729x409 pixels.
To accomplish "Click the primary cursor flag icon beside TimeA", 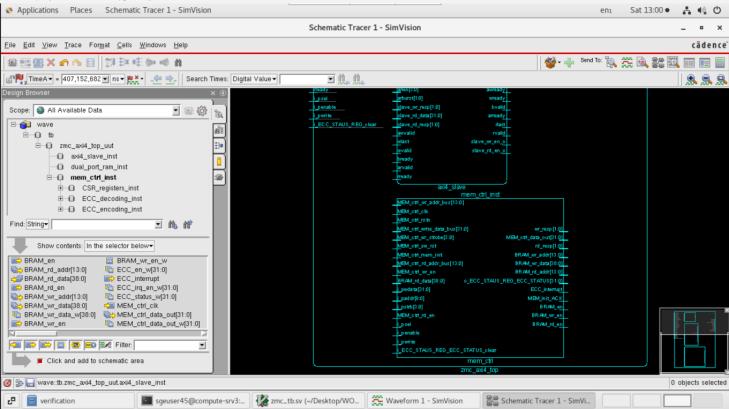I will coord(19,79).
